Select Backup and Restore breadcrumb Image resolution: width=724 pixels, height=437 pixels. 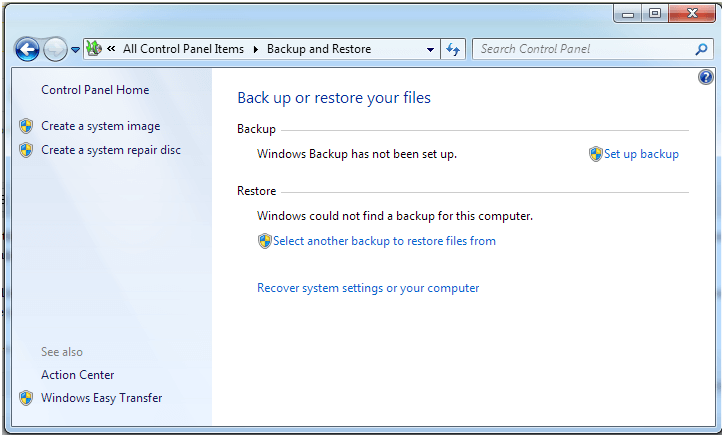[x=319, y=49]
